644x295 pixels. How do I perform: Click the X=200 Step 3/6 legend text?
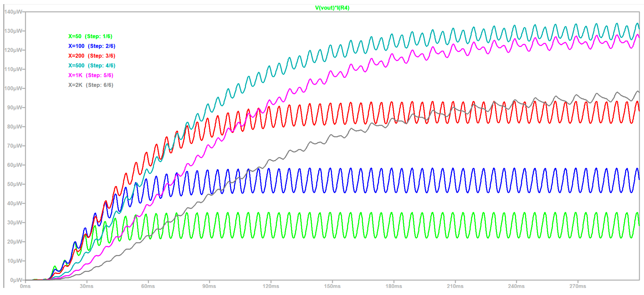click(92, 56)
